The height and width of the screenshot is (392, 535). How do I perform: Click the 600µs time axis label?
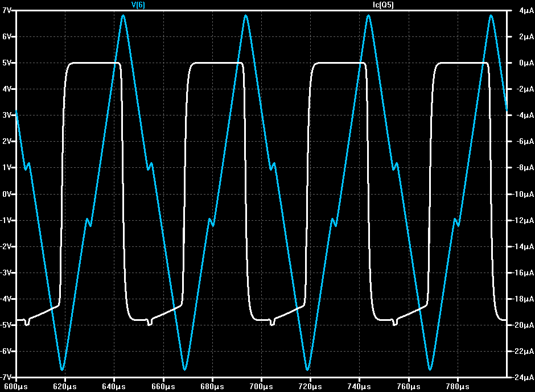pos(16,386)
